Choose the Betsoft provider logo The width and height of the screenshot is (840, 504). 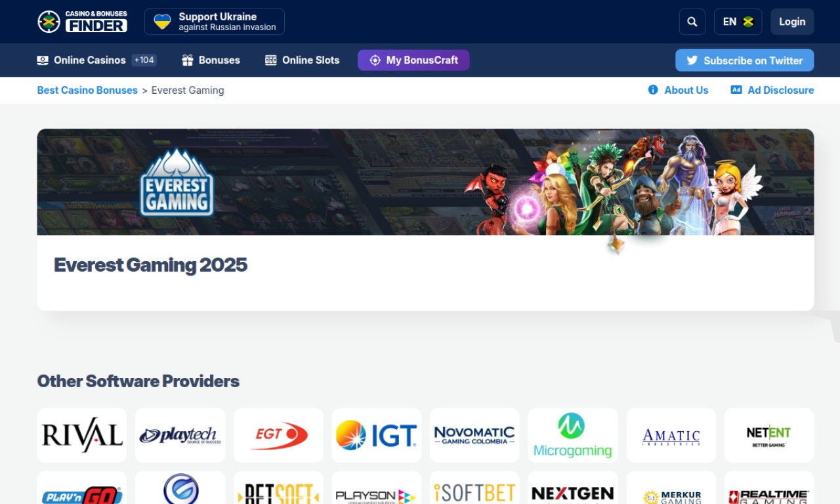278,488
